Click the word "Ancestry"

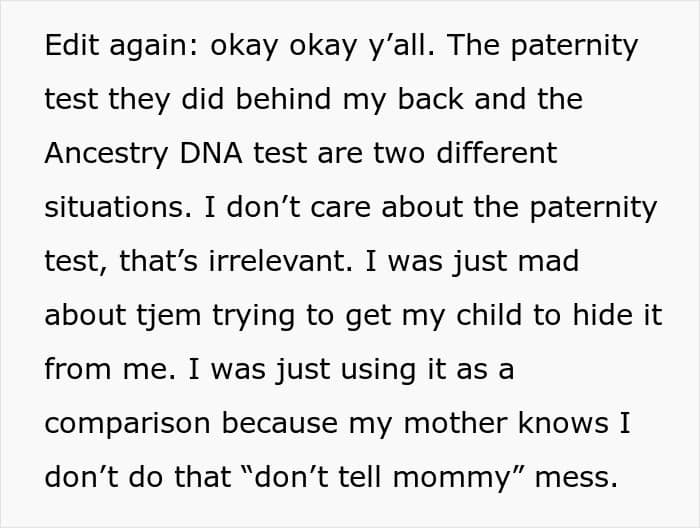coord(105,154)
